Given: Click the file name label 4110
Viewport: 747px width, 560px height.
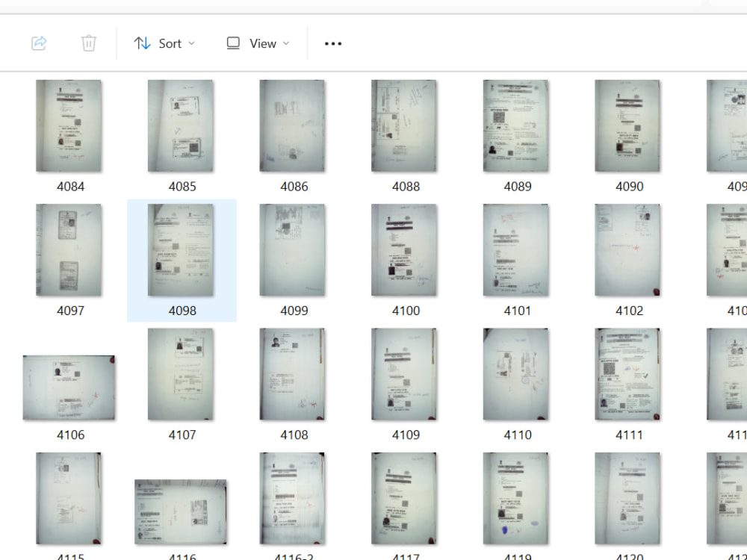Looking at the screenshot, I should [x=518, y=435].
